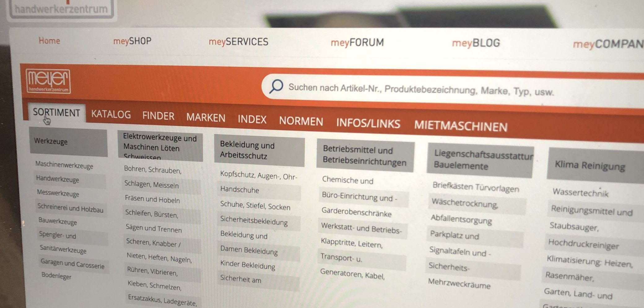Click the Handwerkzeuge link
The height and width of the screenshot is (308, 644).
click(58, 179)
